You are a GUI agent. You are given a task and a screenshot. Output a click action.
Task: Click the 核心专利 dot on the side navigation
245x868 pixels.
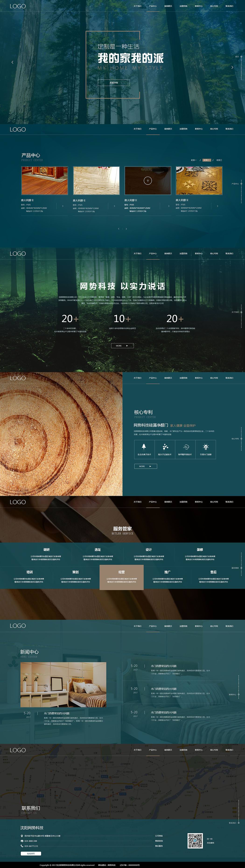pos(241,439)
